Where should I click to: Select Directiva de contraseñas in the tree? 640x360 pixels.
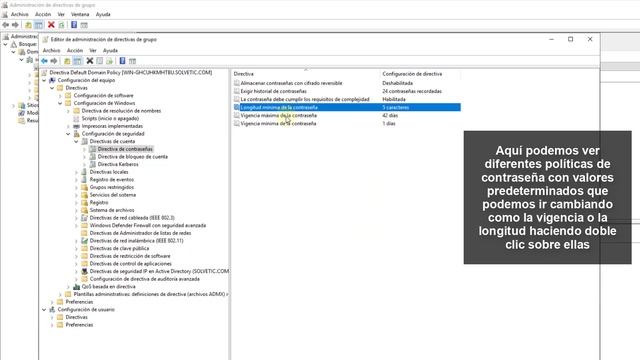125,149
